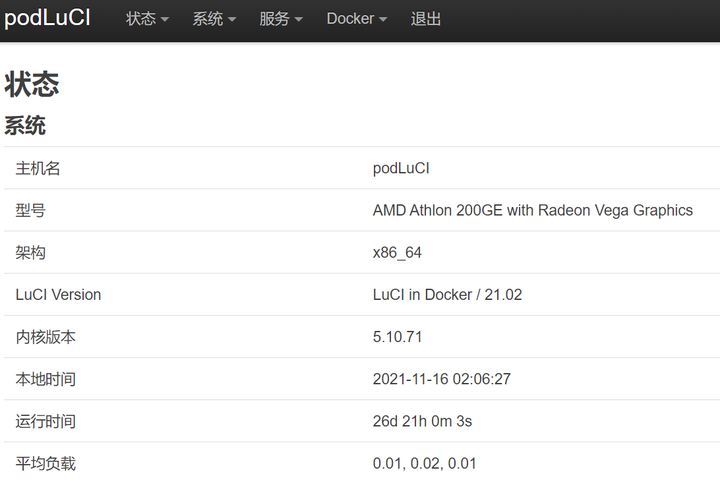Click the 型号 row label
This screenshot has width=720, height=497.
coord(30,210)
